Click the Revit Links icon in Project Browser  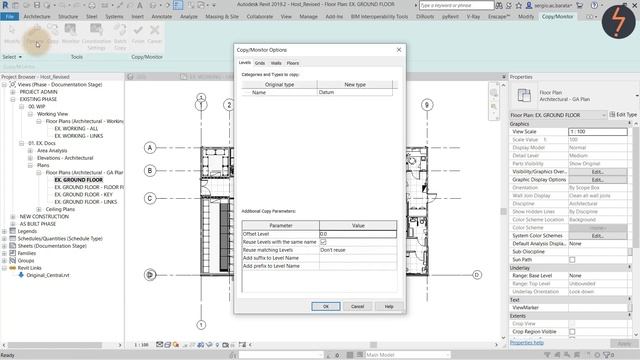coord(13,268)
